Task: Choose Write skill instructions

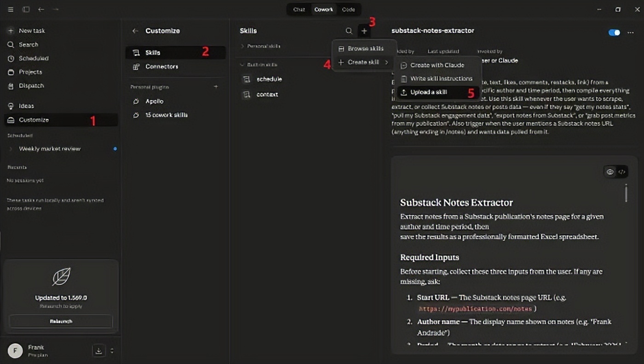Action: pos(438,79)
